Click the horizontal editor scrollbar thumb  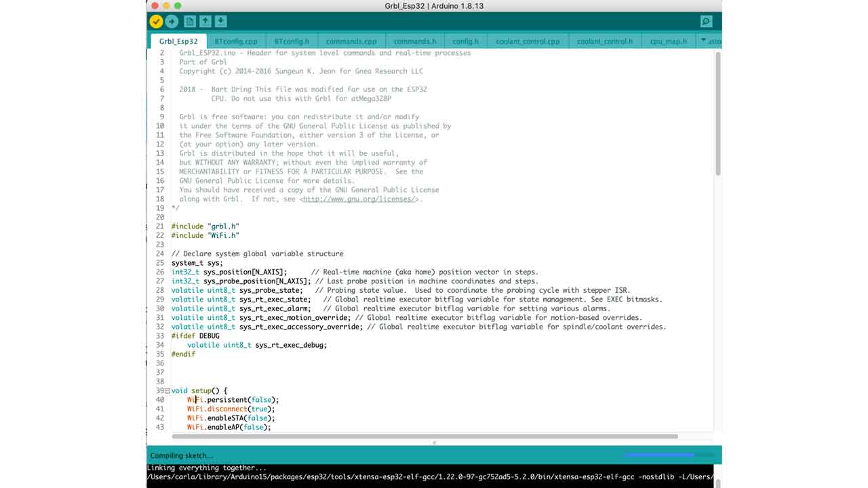click(425, 436)
